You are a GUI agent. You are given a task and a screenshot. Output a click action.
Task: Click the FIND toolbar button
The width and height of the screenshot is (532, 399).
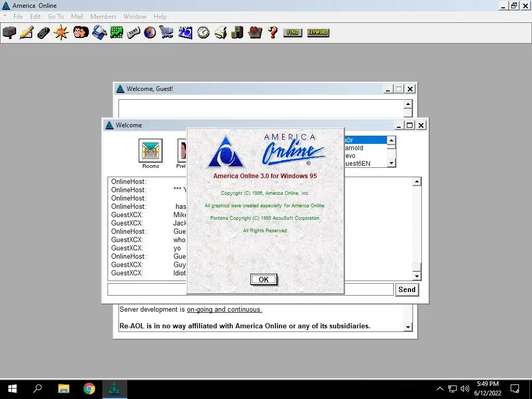tap(292, 32)
